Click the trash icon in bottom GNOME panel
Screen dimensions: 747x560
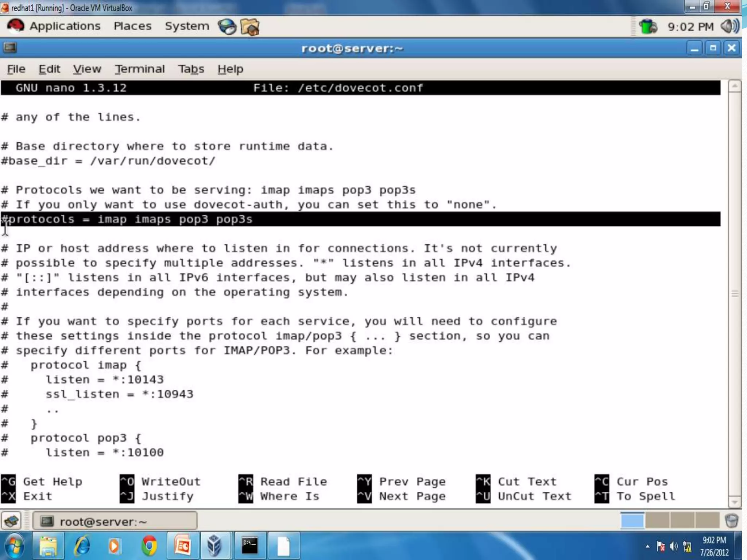(731, 521)
